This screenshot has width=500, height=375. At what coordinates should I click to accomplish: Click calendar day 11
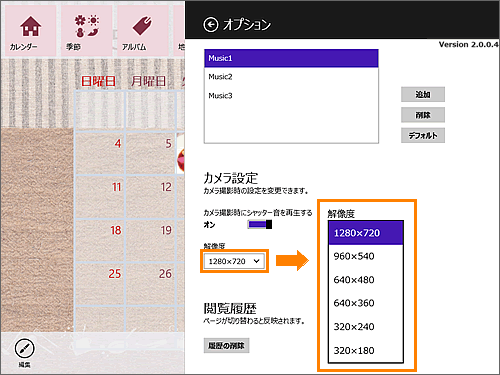click(x=100, y=197)
